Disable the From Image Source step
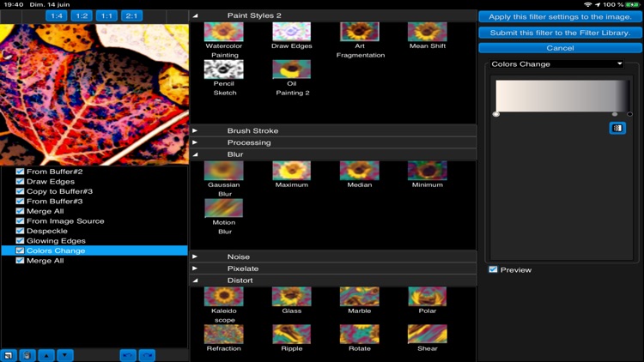 tap(20, 220)
